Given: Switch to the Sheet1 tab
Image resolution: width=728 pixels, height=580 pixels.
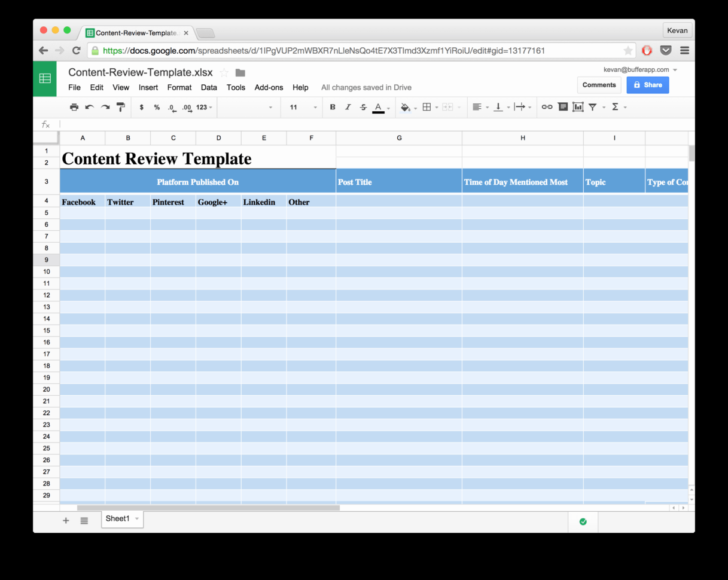Looking at the screenshot, I should click(118, 518).
